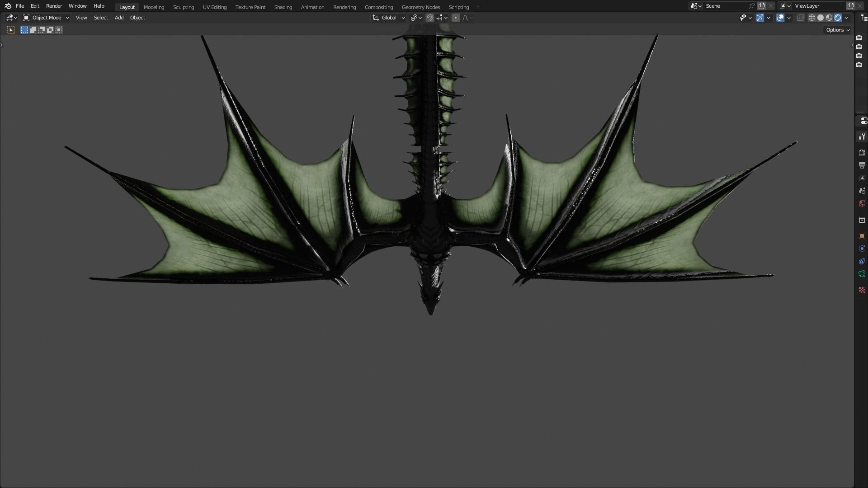Open the Help menu
This screenshot has width=868, height=488.
pyautogui.click(x=99, y=6)
